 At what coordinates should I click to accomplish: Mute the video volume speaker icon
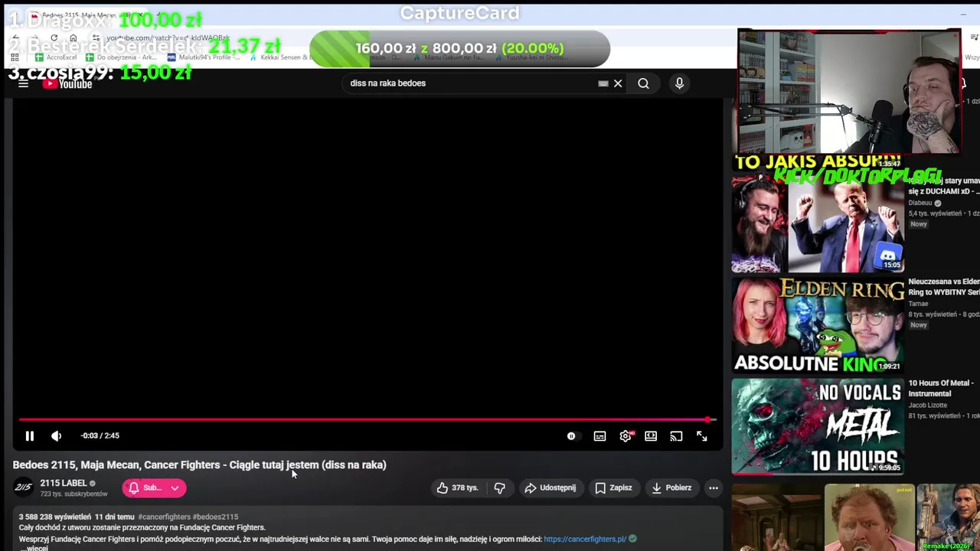tap(56, 435)
